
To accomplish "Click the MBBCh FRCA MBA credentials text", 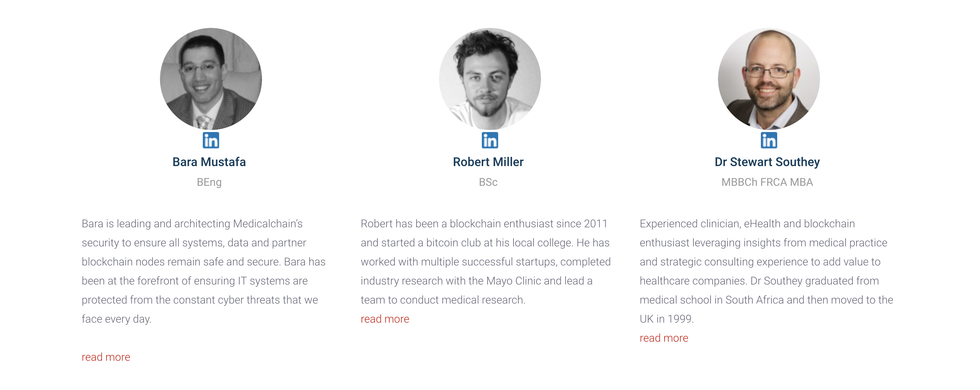I will (x=767, y=182).
